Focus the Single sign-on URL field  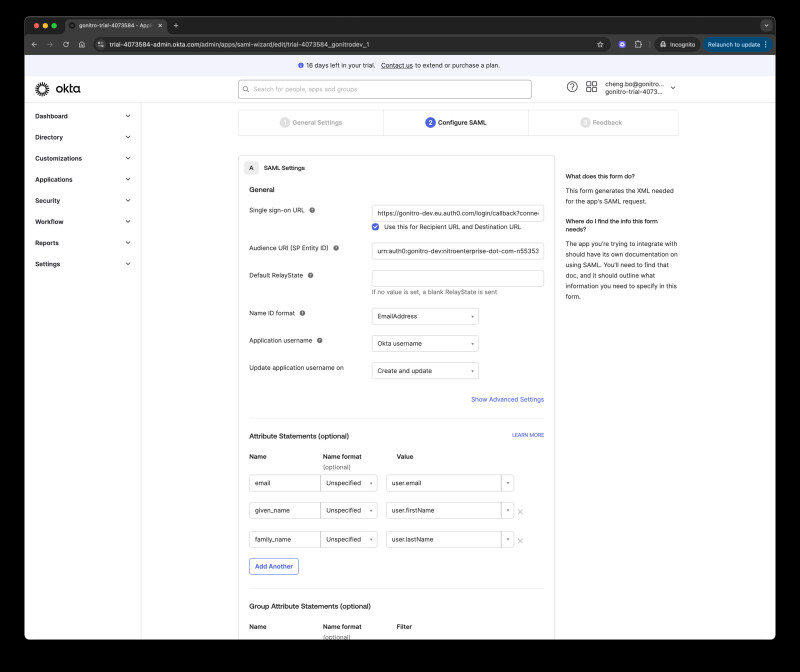coord(458,213)
